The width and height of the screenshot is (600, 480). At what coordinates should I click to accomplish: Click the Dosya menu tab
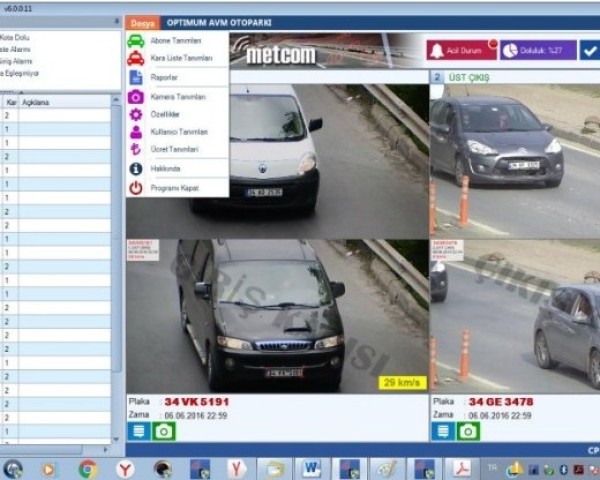tap(143, 22)
